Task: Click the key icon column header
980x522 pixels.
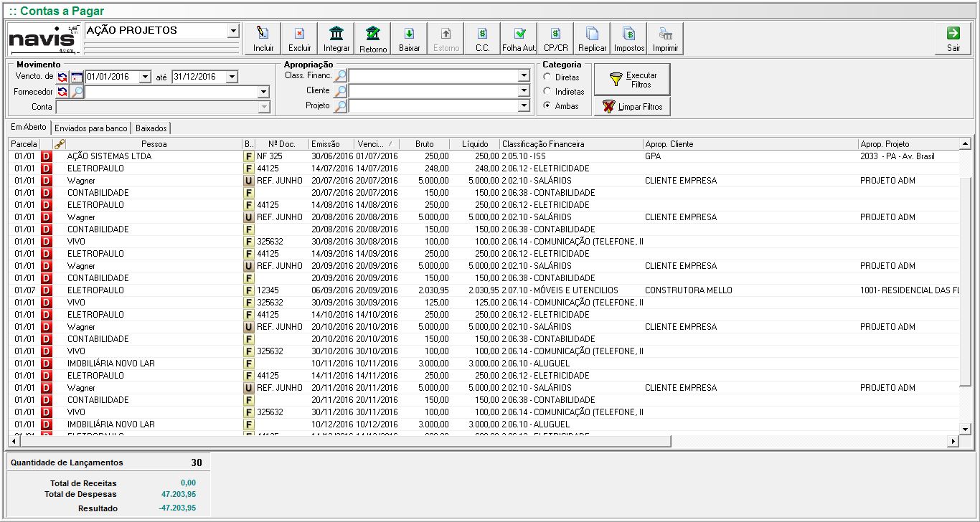Action: click(x=59, y=144)
